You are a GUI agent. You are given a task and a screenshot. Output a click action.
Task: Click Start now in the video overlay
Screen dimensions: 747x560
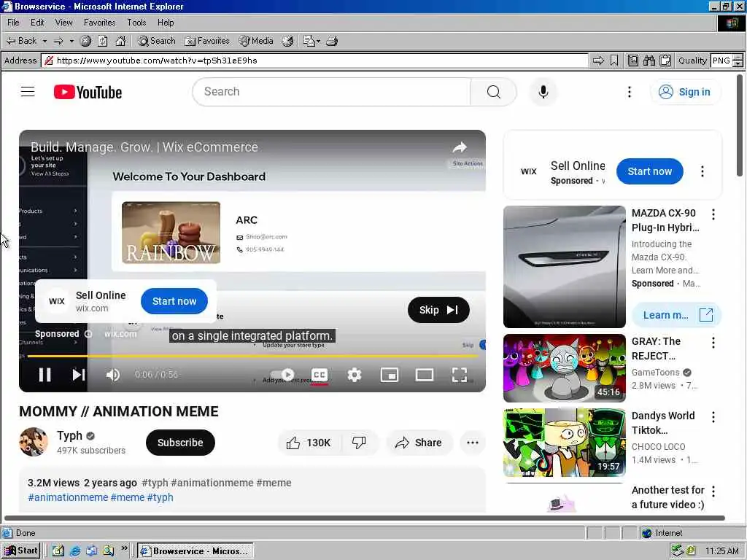(174, 301)
